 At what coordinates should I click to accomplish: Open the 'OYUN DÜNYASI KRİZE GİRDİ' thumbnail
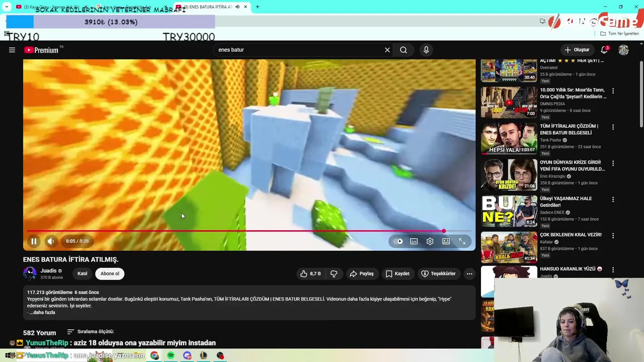(509, 174)
